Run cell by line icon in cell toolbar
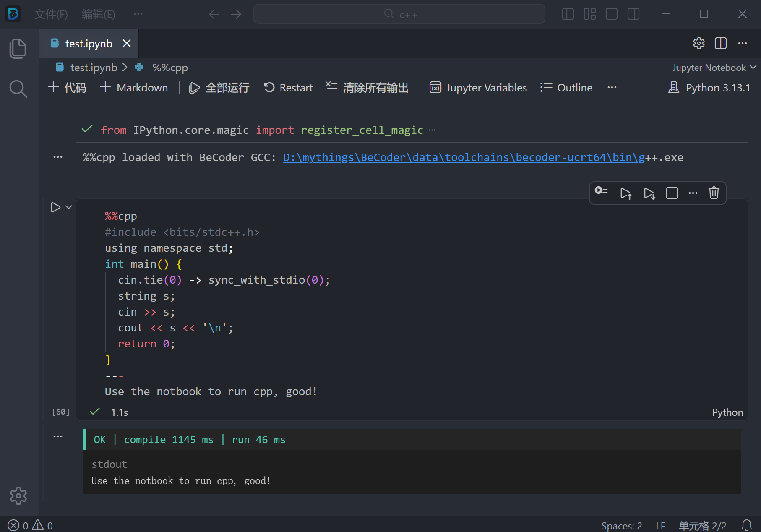 click(x=602, y=193)
